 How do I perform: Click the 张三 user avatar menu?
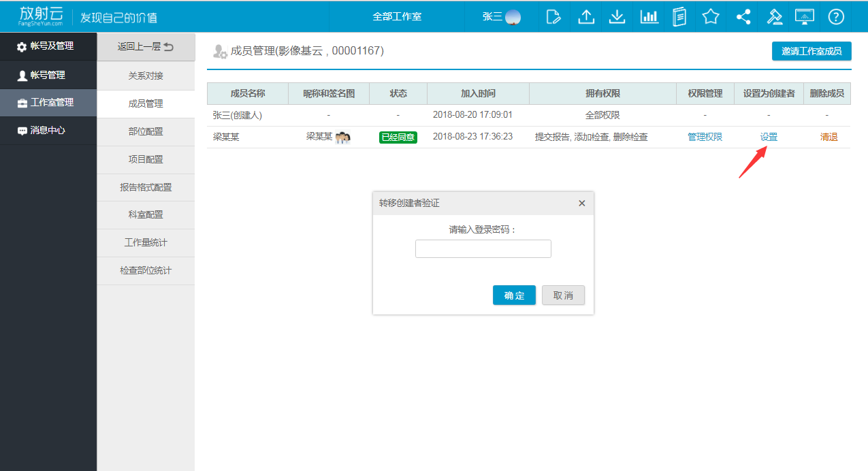(502, 16)
